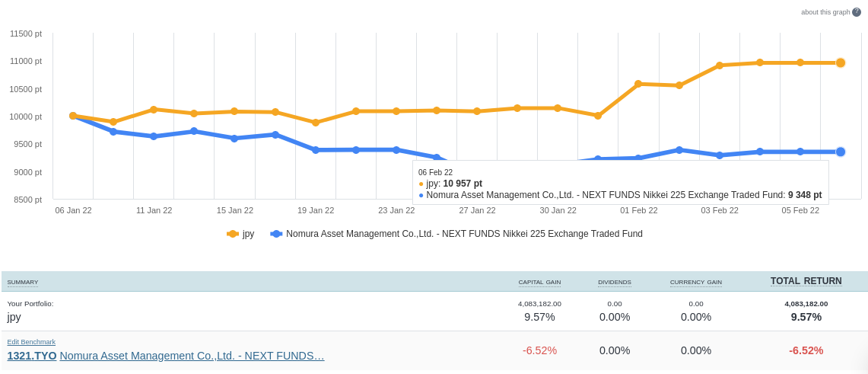This screenshot has width=868, height=374.
Task: Click highlighted blue benchmark point at chart end
Action: (841, 152)
